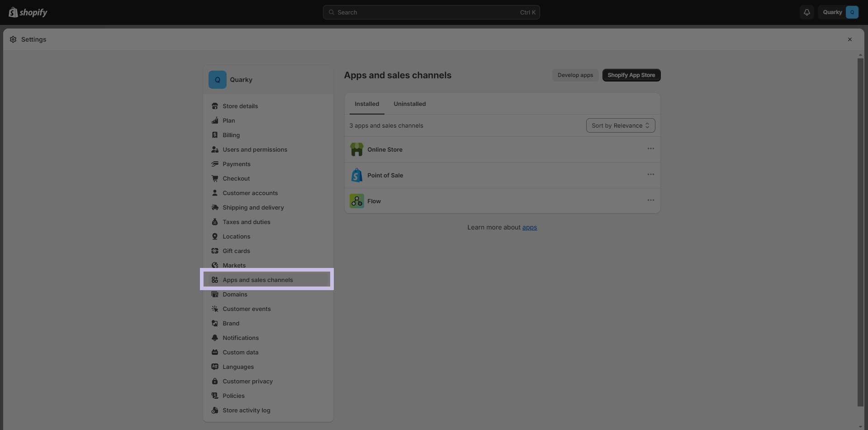Click the Shopify logo in header
The width and height of the screenshot is (868, 430).
click(28, 12)
